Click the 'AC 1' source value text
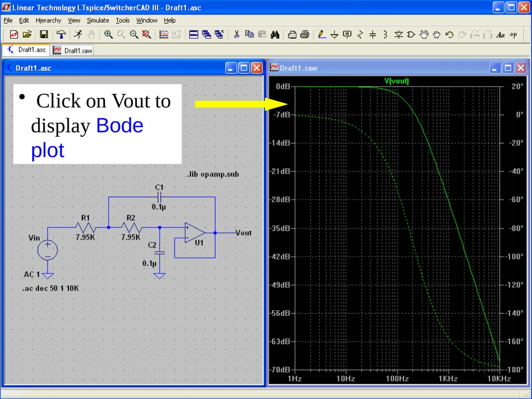532x399 pixels. pos(32,274)
